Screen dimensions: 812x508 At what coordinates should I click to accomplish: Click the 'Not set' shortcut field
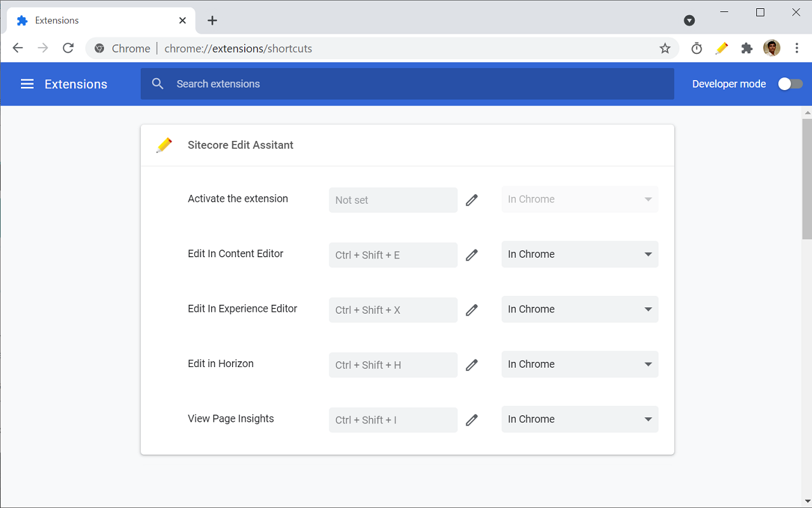(x=393, y=200)
